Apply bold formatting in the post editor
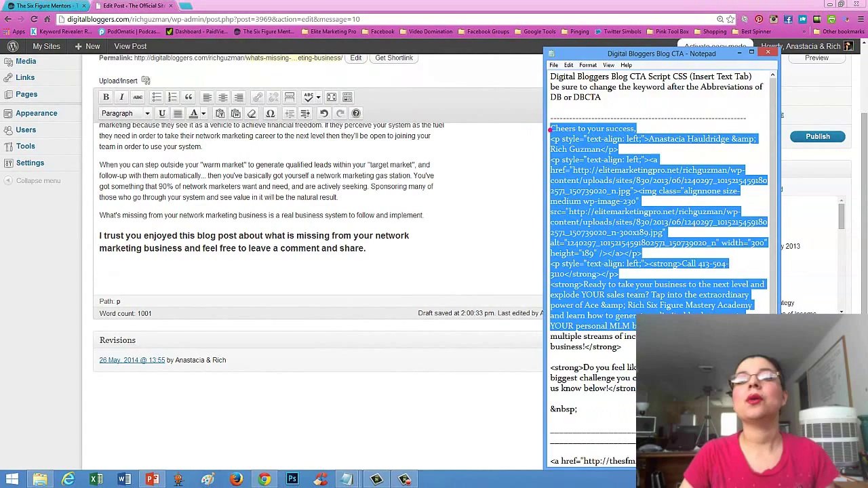 (x=106, y=97)
